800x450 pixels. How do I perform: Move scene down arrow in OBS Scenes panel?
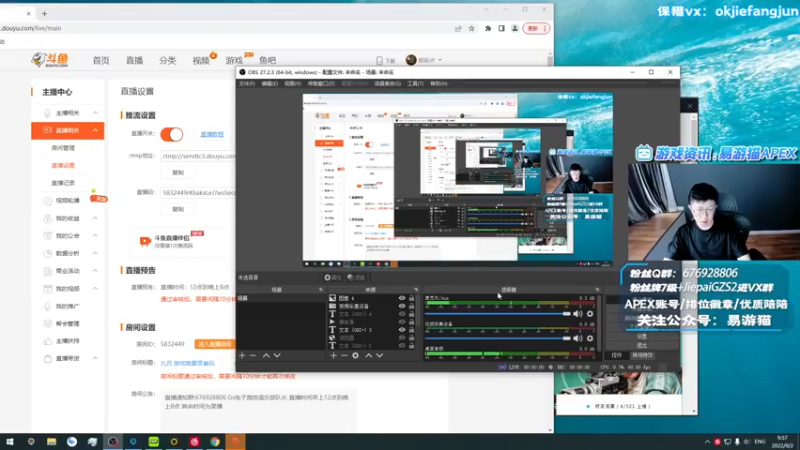[x=277, y=355]
